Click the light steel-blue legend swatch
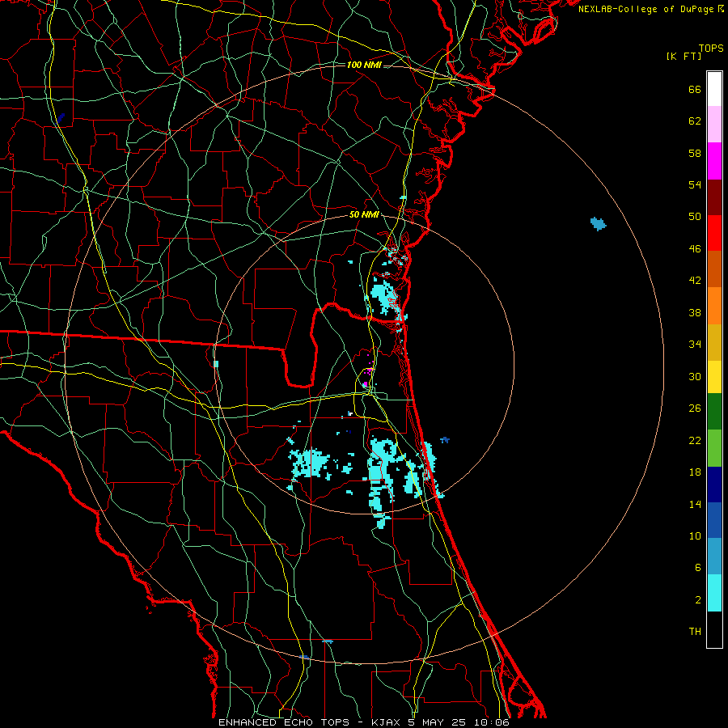728x728 pixels. (714, 557)
